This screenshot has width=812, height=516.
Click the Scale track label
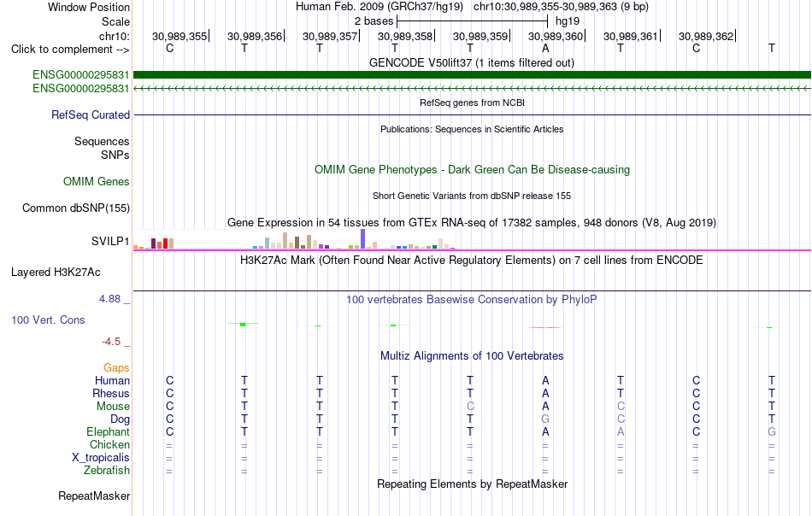tap(115, 21)
